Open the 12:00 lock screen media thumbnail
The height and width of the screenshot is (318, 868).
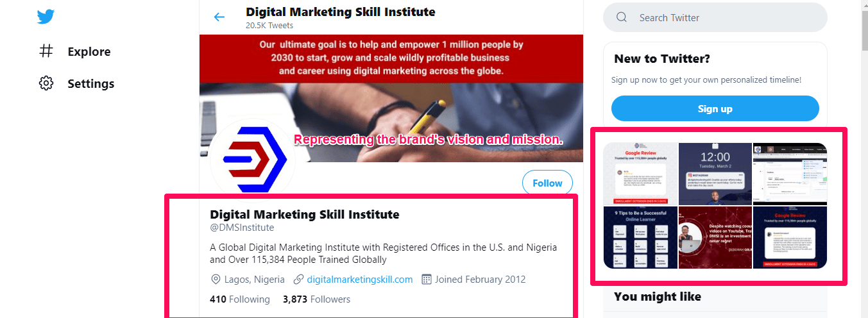(x=715, y=174)
